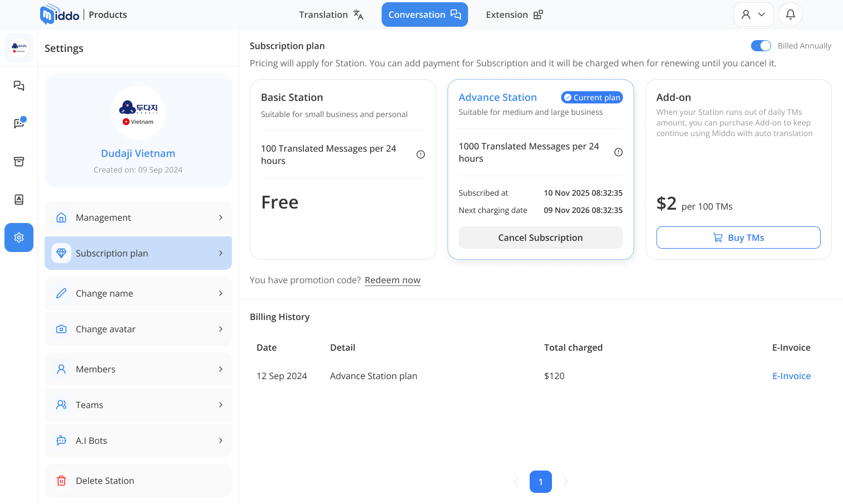Click the Middo logo in the top bar
843x504 pixels.
click(59, 14)
